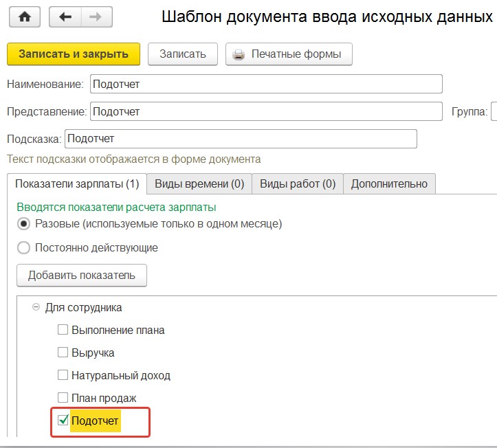Check the Выручка checkbox
Screen dimensions: 497x448
(63, 352)
